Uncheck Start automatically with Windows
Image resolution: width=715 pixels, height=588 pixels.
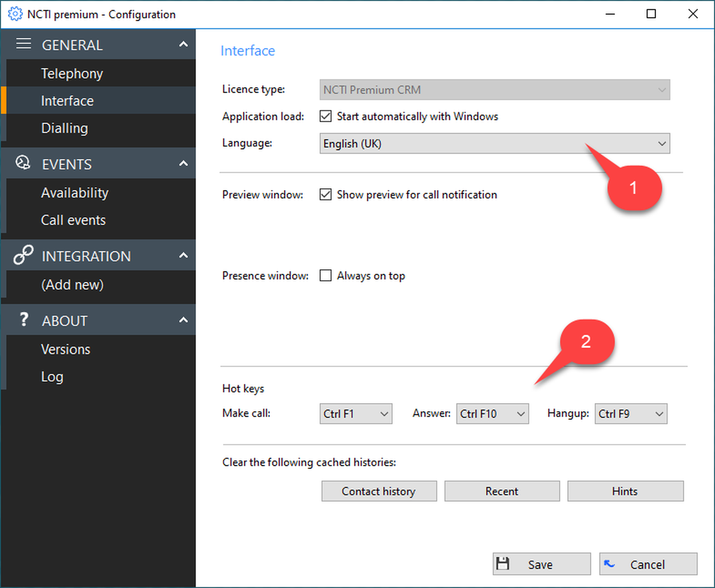click(325, 116)
